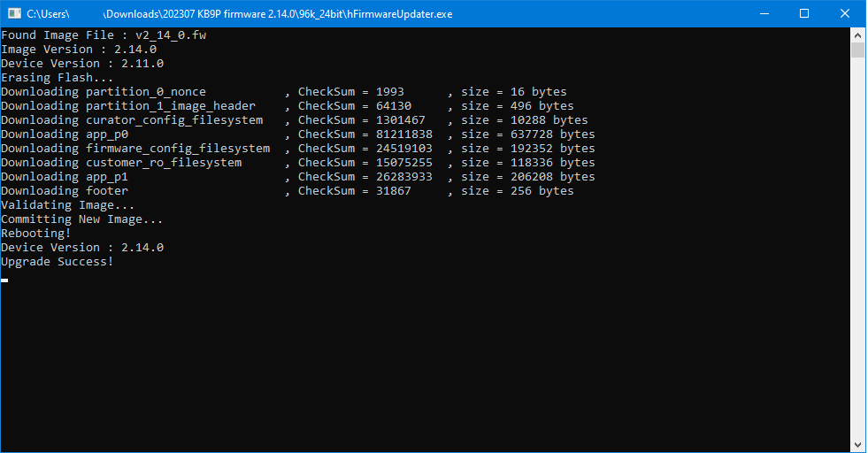This screenshot has width=868, height=453.
Task: Click the scrollbar down arrow
Action: click(x=857, y=444)
